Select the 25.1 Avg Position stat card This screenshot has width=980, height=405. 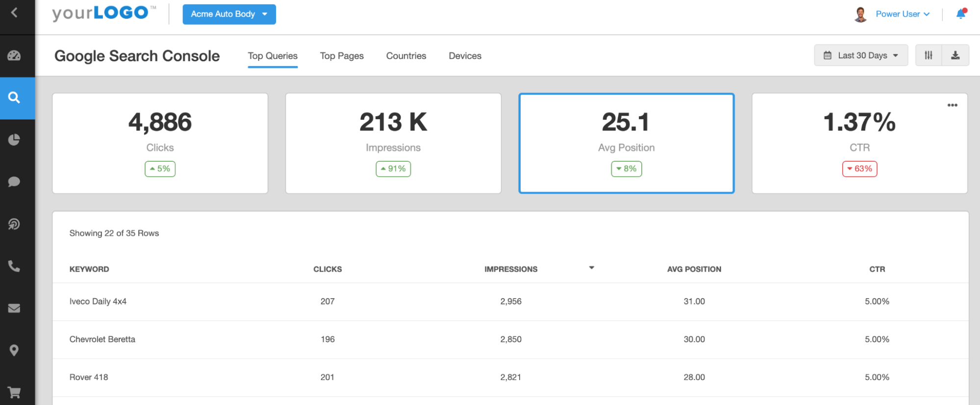tap(627, 143)
